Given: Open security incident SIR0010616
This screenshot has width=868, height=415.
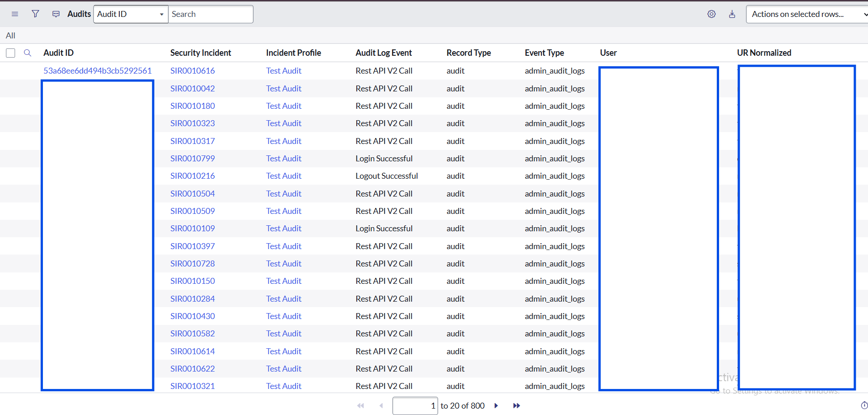Looking at the screenshot, I should point(192,71).
